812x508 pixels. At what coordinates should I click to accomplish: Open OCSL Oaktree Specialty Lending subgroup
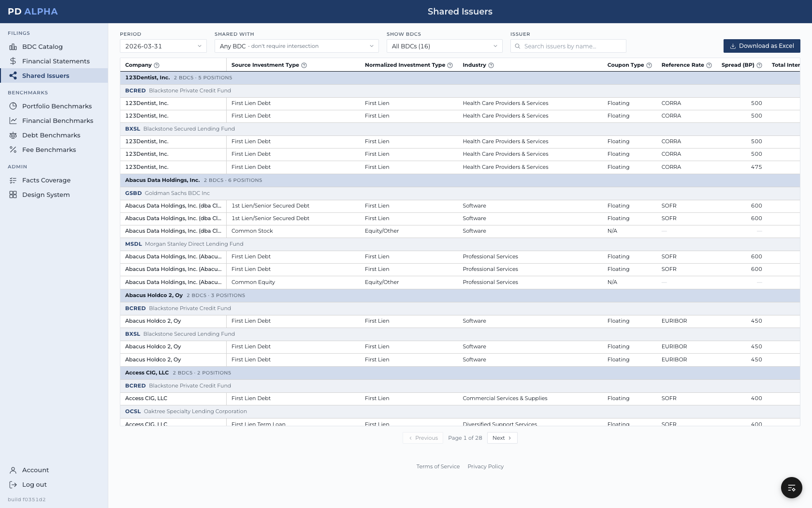[460, 412]
